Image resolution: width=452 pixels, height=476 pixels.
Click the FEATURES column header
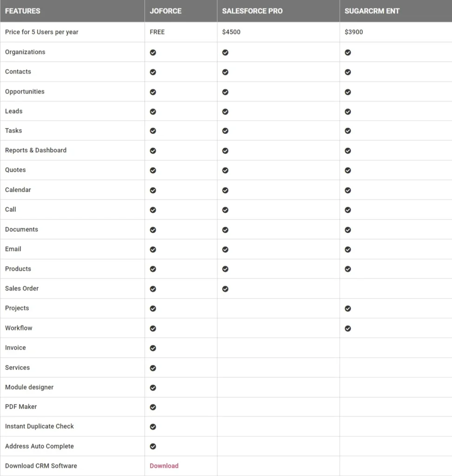tap(23, 11)
